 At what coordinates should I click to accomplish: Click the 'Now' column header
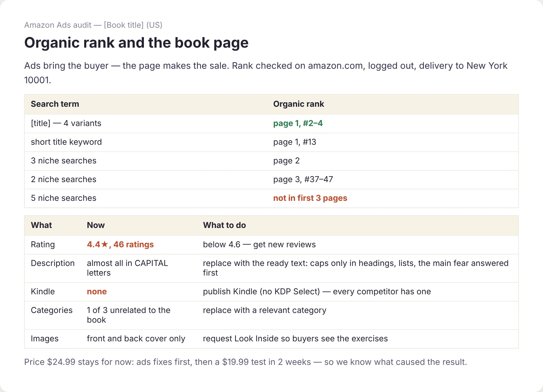click(96, 225)
